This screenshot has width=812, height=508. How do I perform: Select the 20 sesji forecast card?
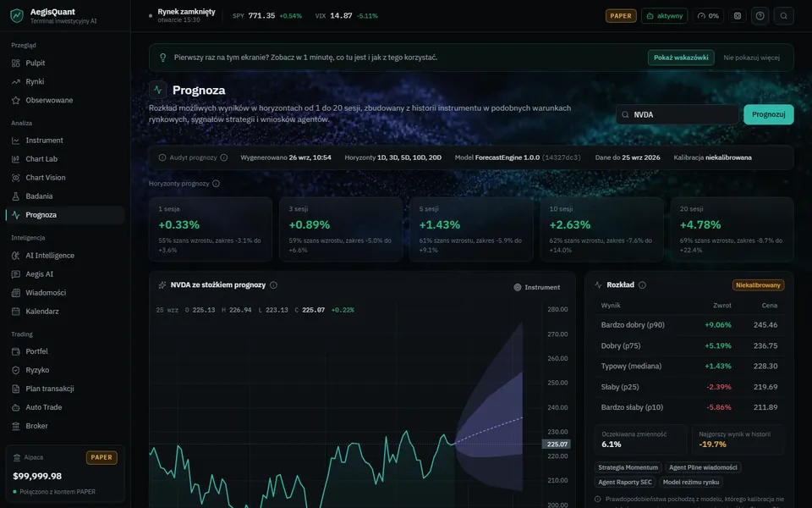[x=732, y=229]
